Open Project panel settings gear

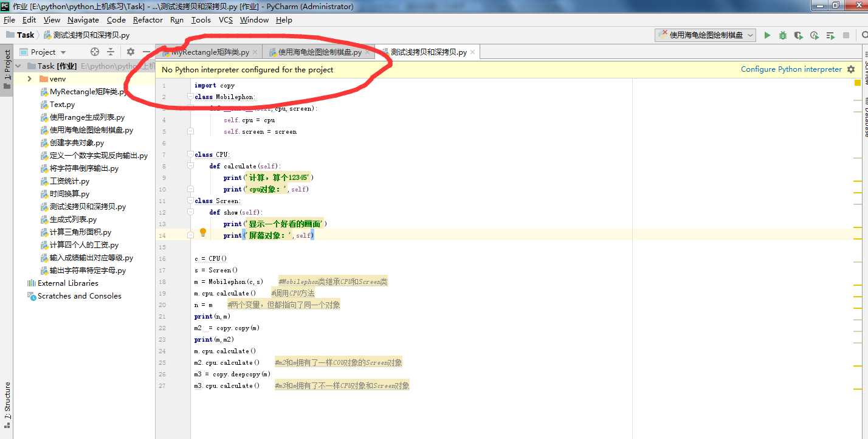pyautogui.click(x=130, y=52)
